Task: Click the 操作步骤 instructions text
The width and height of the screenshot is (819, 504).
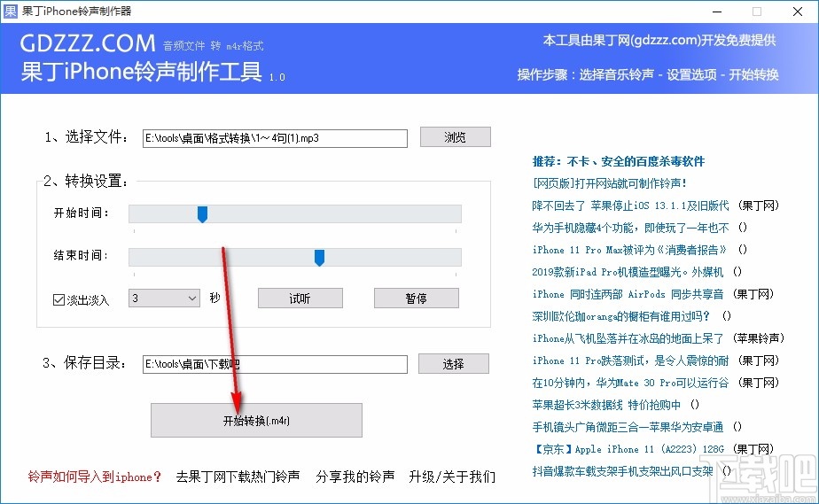Action: (648, 74)
